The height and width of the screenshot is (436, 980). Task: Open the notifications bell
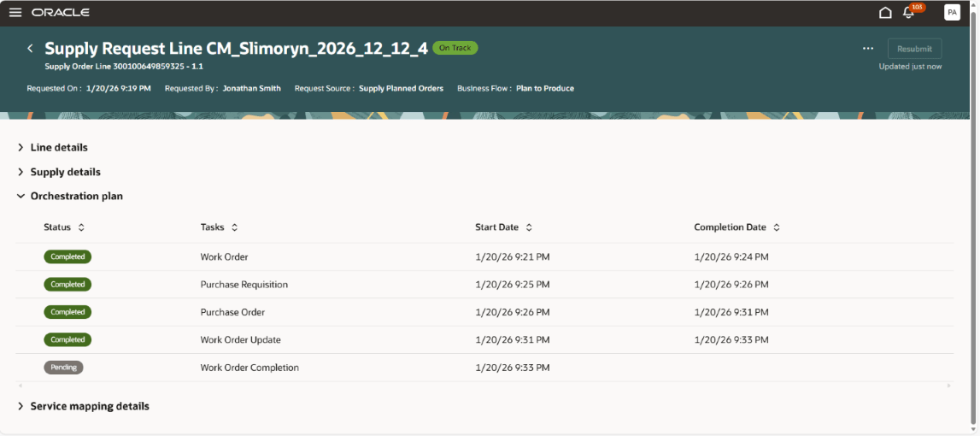909,13
